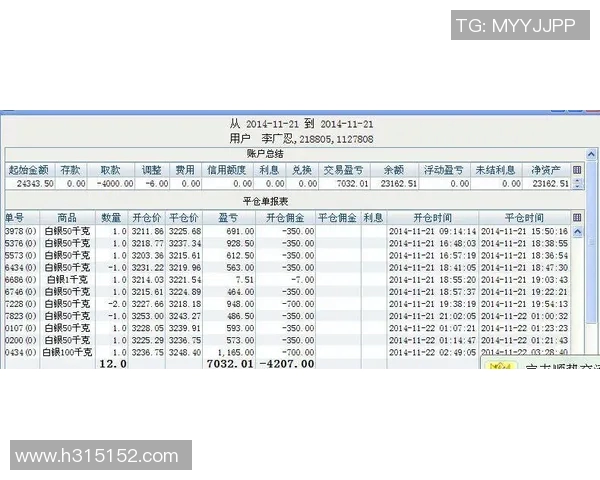Click the 净资产 column header
This screenshot has width=600, height=480.
click(546, 170)
